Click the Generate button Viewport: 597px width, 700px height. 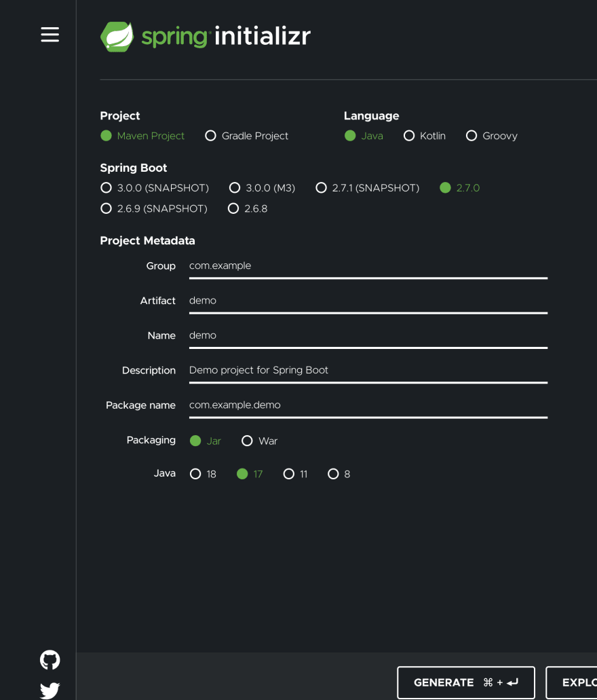[466, 682]
